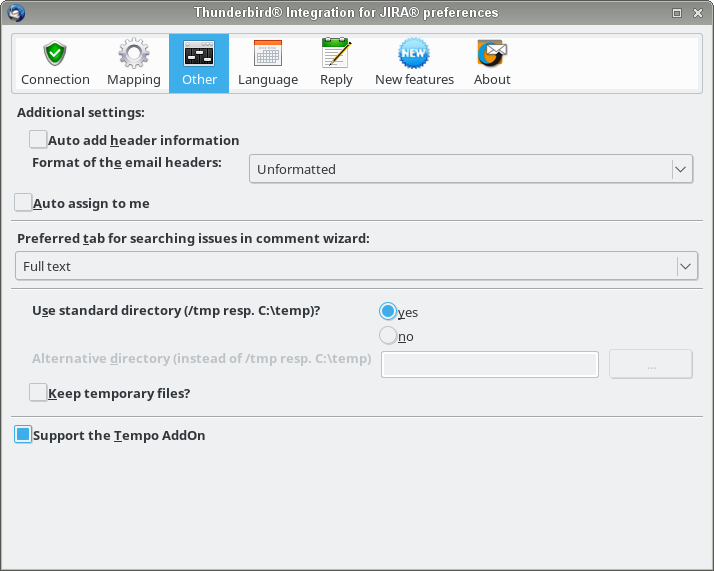
Task: Open the Mapping gear icon
Action: point(133,54)
